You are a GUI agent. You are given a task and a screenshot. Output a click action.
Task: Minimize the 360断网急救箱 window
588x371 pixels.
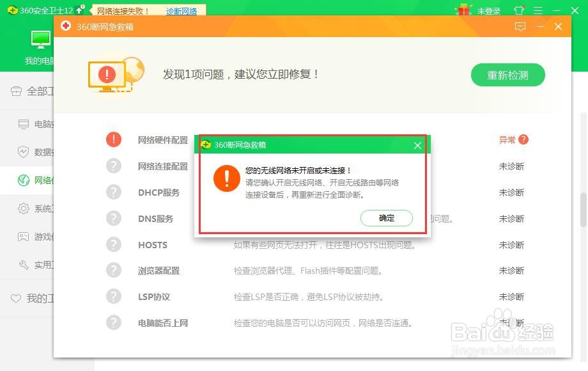pos(540,27)
